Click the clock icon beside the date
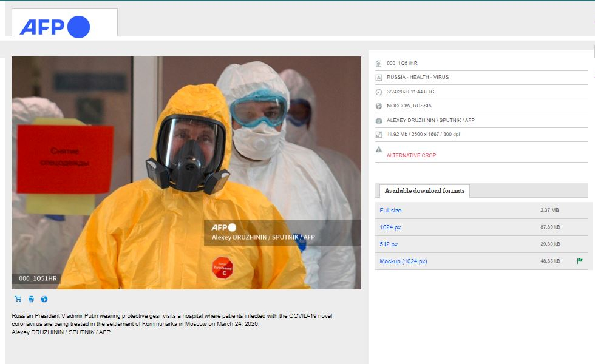 click(379, 92)
